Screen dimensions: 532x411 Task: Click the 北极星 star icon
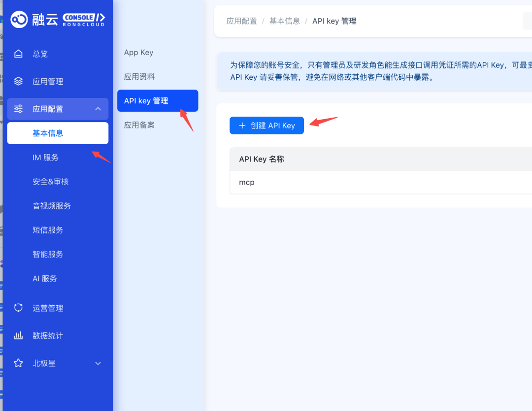pyautogui.click(x=18, y=363)
